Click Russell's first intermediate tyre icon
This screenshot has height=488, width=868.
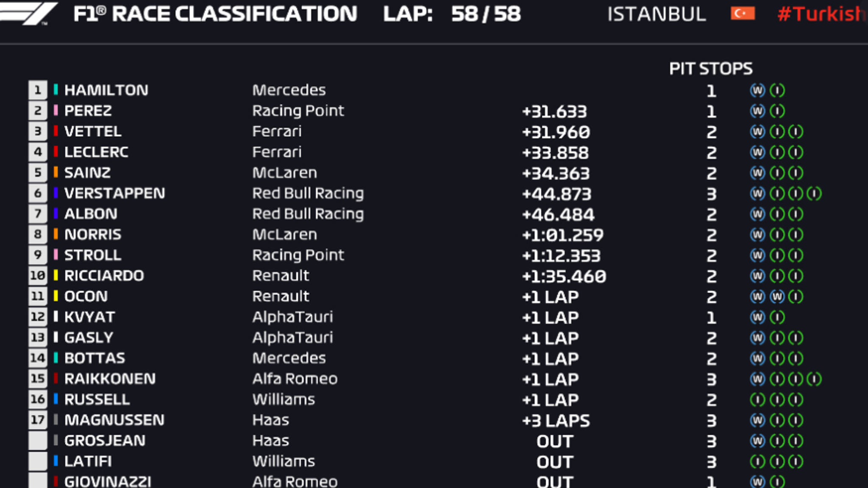coord(757,399)
